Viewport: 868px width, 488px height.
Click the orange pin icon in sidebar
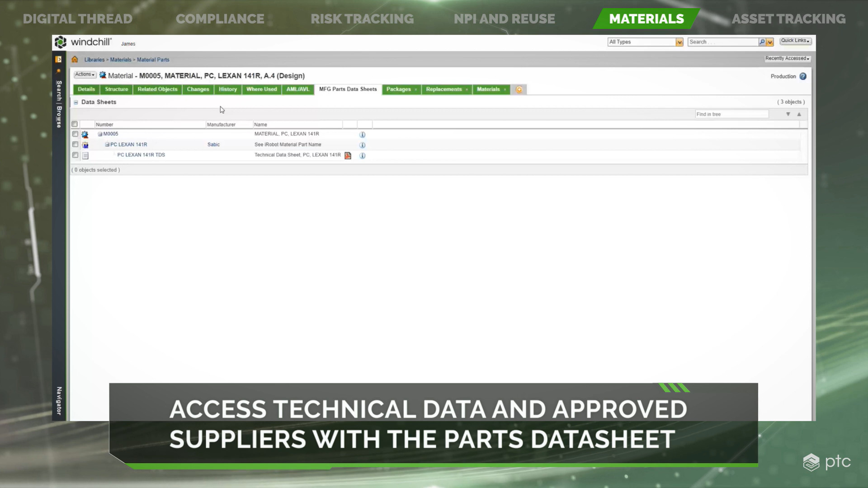(x=58, y=71)
